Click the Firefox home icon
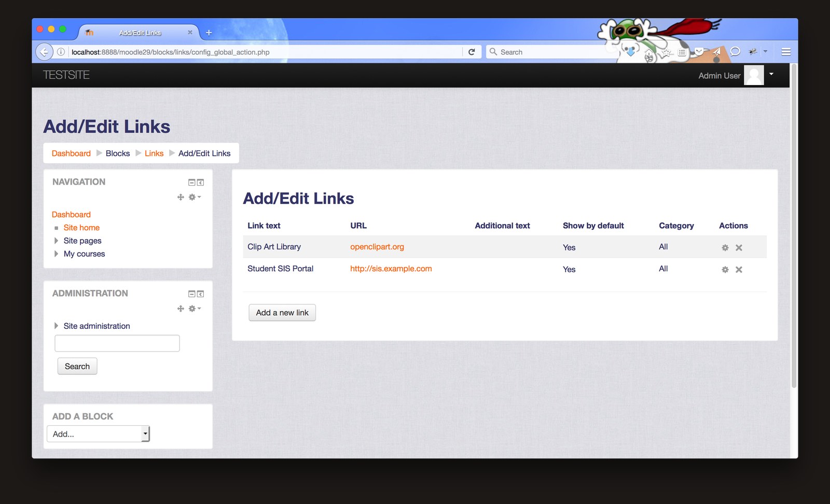 click(x=649, y=52)
